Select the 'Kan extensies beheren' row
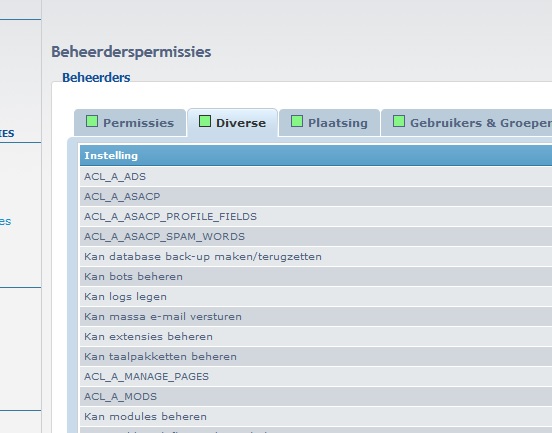Screen dimensions: 552x433 click(316, 337)
